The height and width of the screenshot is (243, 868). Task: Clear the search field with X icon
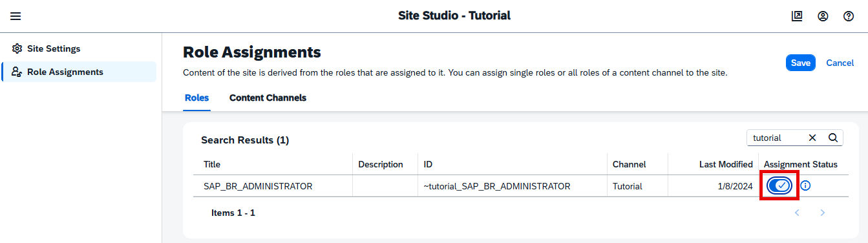point(812,138)
